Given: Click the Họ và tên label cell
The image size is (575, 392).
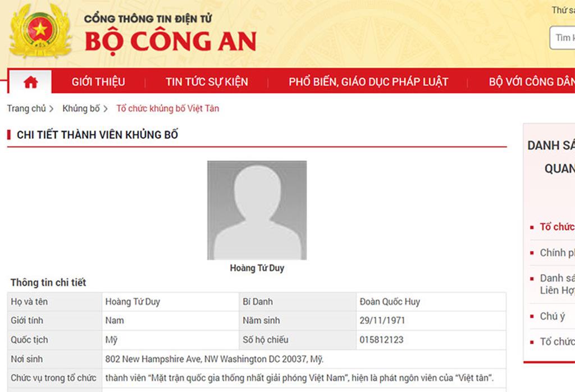Looking at the screenshot, I should click(54, 302).
